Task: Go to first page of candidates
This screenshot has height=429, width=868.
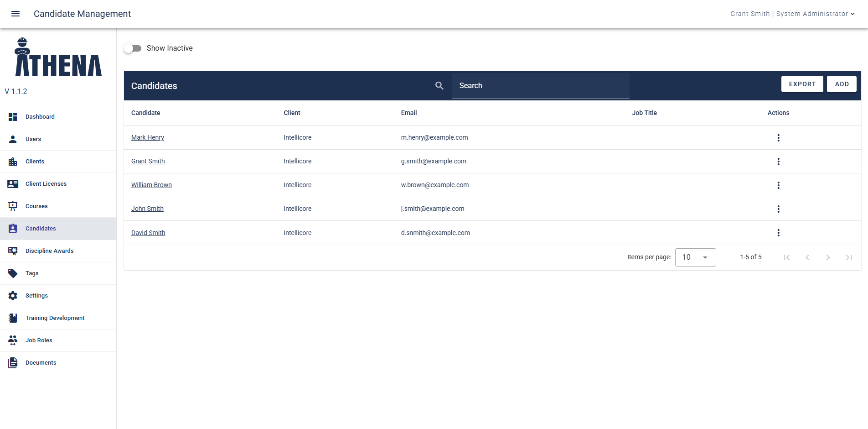Action: (786, 257)
